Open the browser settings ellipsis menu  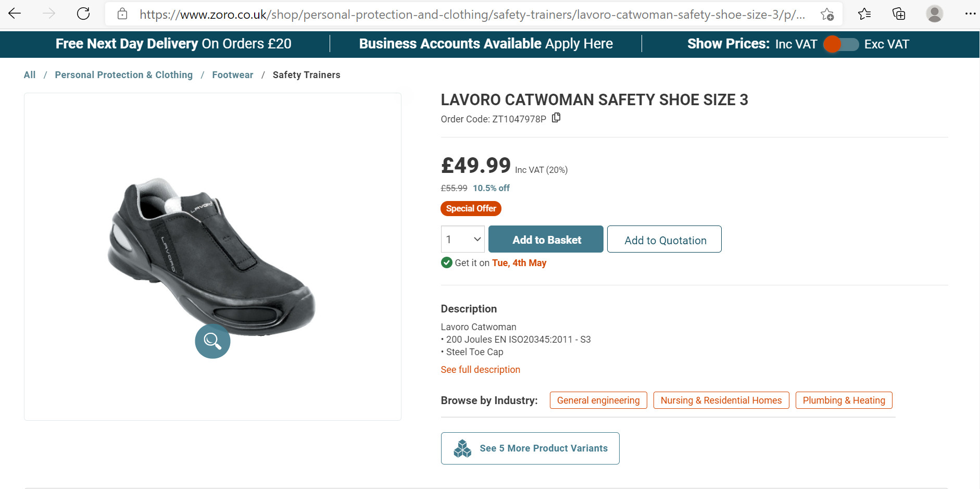[970, 14]
